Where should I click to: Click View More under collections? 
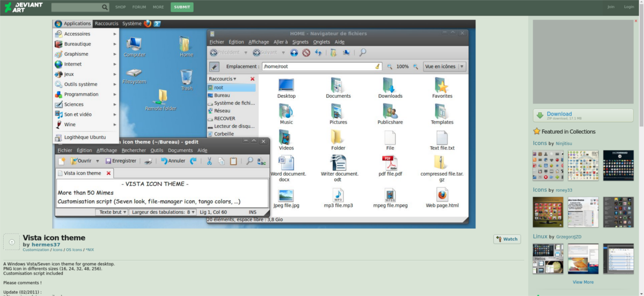583,282
